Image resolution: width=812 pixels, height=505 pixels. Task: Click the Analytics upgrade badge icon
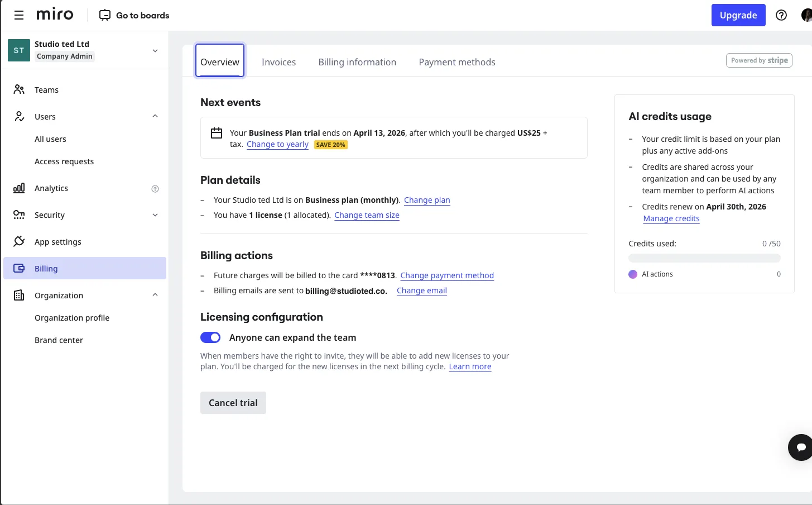[155, 189]
